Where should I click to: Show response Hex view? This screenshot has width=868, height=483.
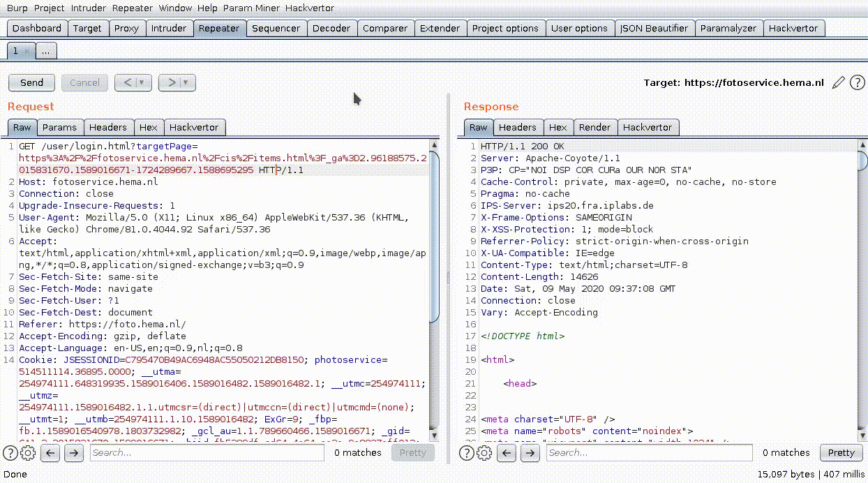tap(558, 127)
